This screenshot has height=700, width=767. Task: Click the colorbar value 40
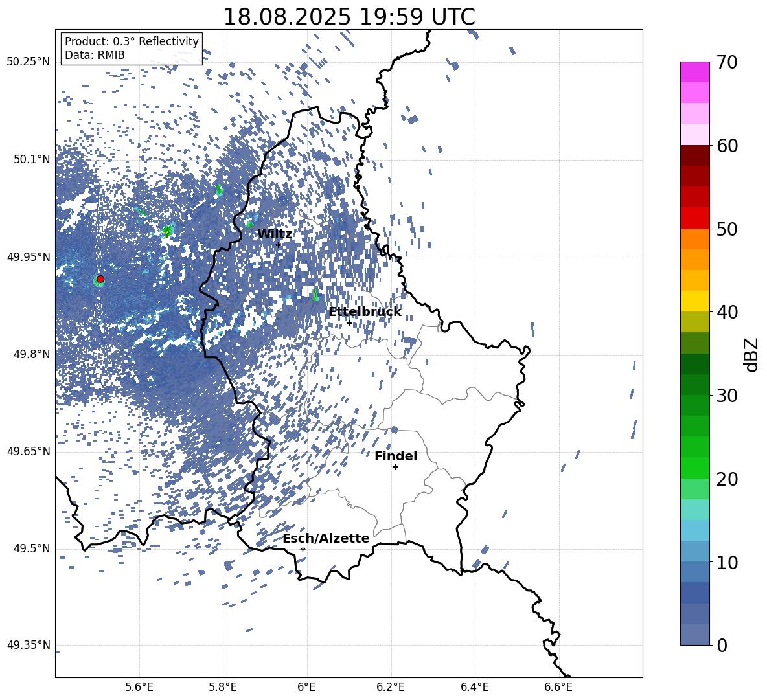click(x=727, y=312)
